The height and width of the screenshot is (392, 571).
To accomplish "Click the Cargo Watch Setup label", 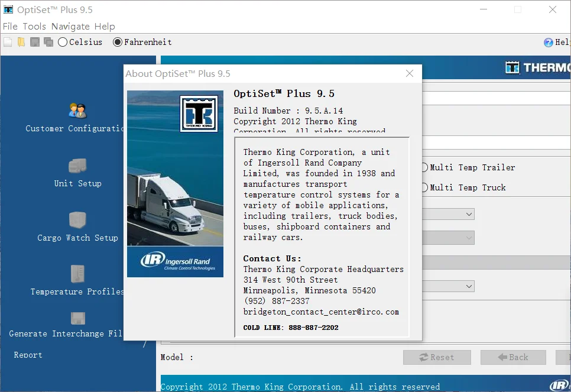I will (77, 238).
